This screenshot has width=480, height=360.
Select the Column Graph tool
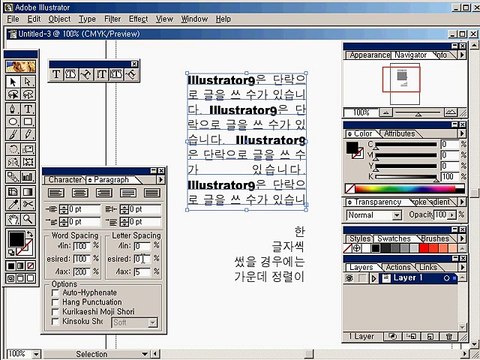coord(28,177)
